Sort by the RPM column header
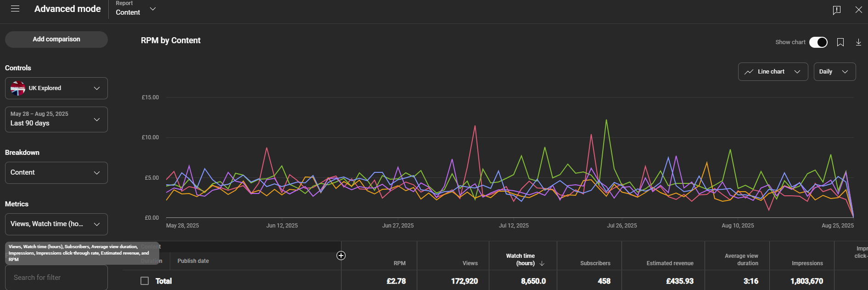Screen dimensions: 868x290 coord(400,263)
